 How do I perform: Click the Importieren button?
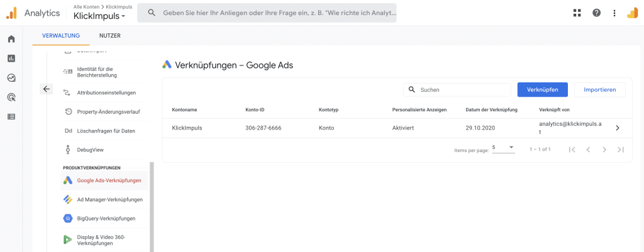(599, 89)
